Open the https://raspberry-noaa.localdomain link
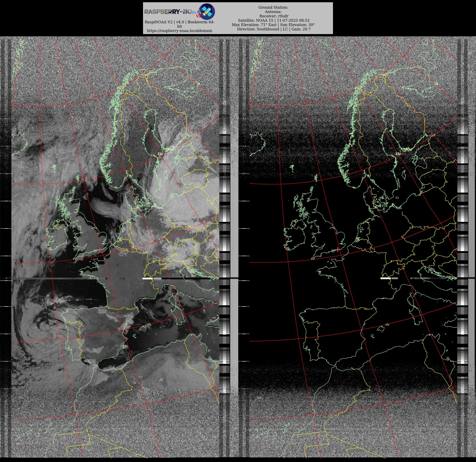Viewport: 476px width, 462px height. [x=179, y=31]
